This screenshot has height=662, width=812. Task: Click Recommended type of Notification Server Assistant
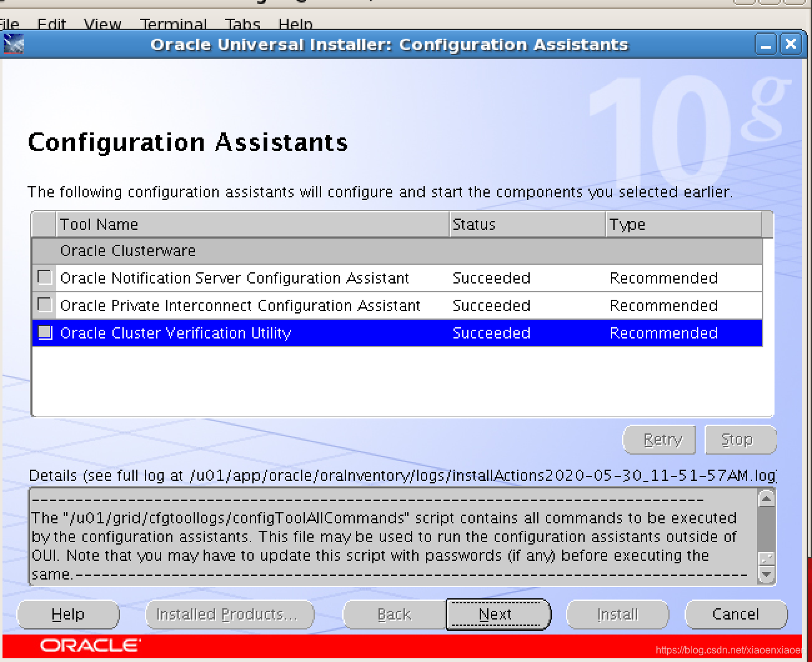tap(663, 278)
